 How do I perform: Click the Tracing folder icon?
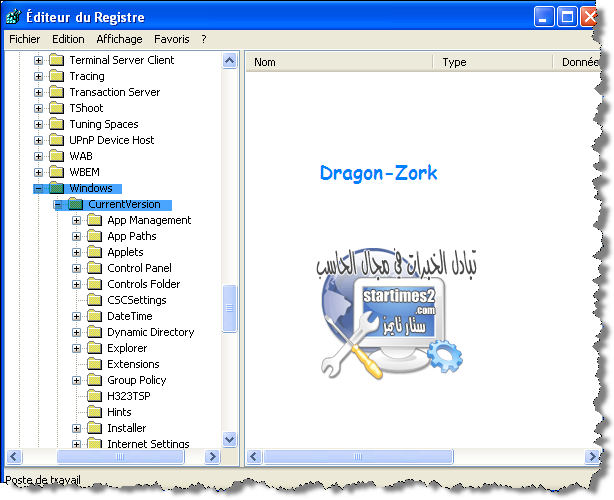click(57, 76)
